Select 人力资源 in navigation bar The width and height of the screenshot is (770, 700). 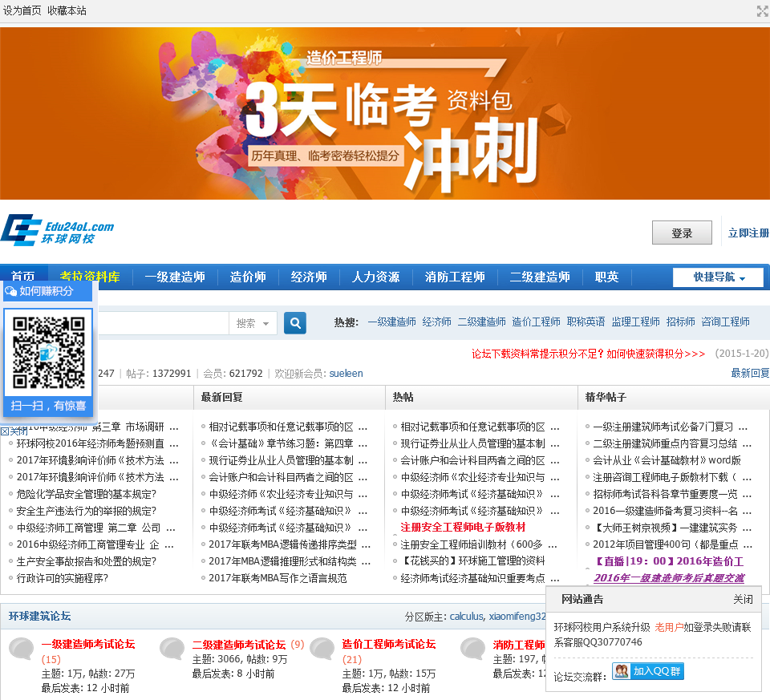point(375,277)
